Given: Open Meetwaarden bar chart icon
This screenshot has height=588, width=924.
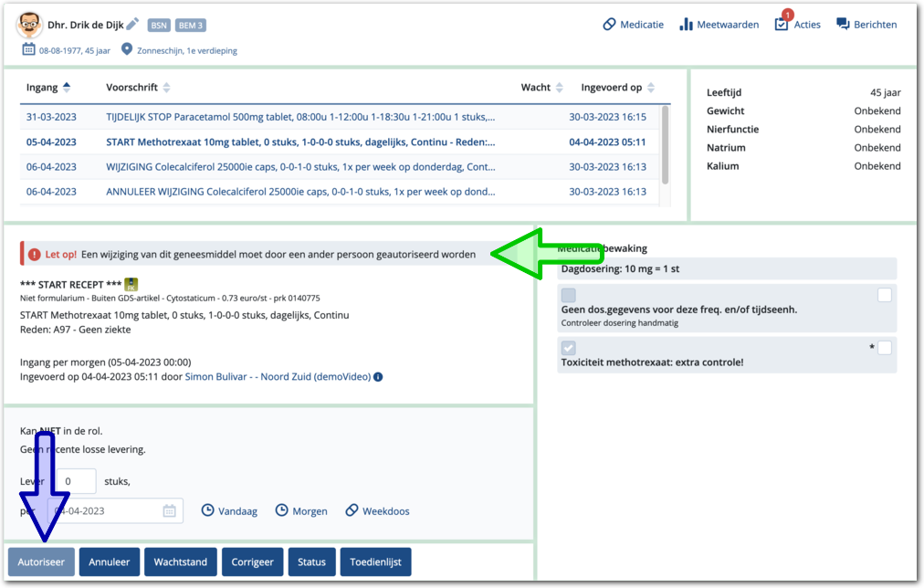Looking at the screenshot, I should click(686, 25).
